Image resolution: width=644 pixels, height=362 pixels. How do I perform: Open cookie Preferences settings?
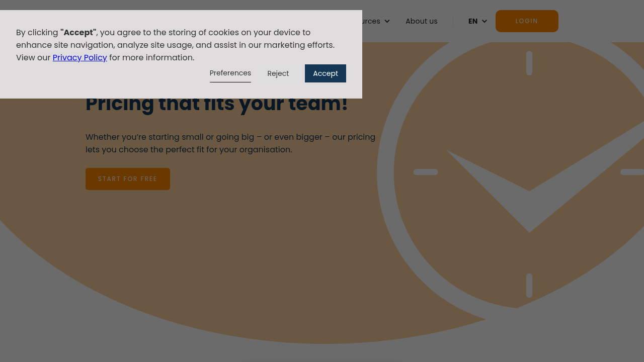click(x=230, y=73)
